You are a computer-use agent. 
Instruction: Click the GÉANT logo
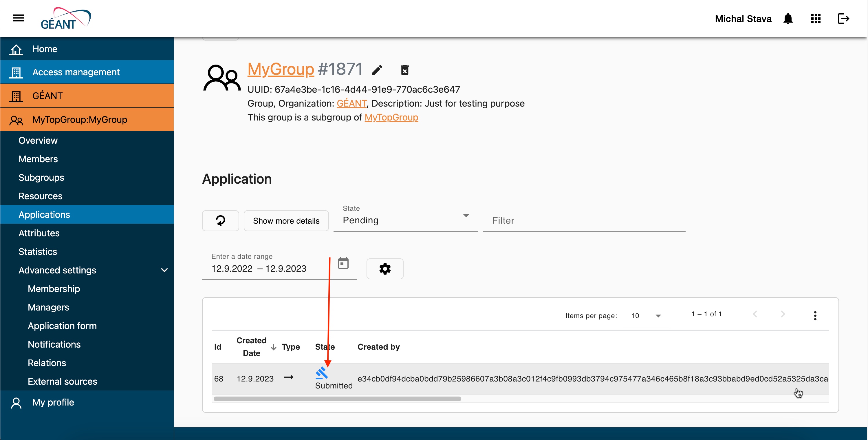coord(66,19)
